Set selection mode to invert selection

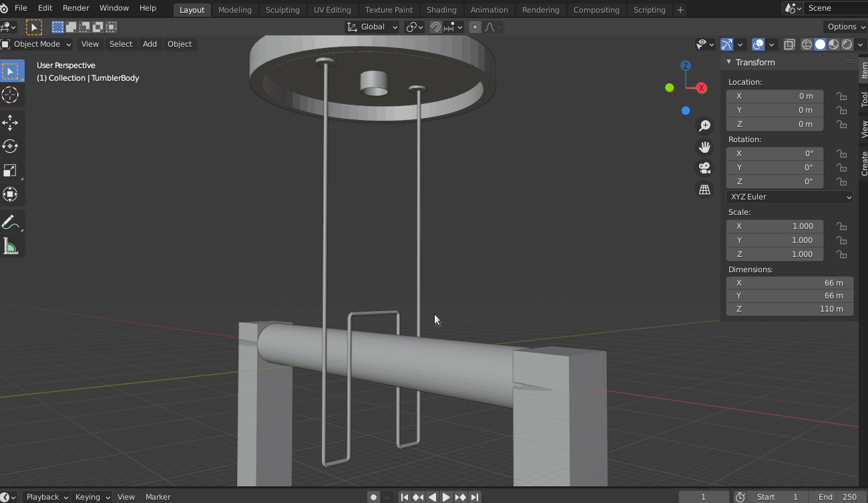[98, 27]
